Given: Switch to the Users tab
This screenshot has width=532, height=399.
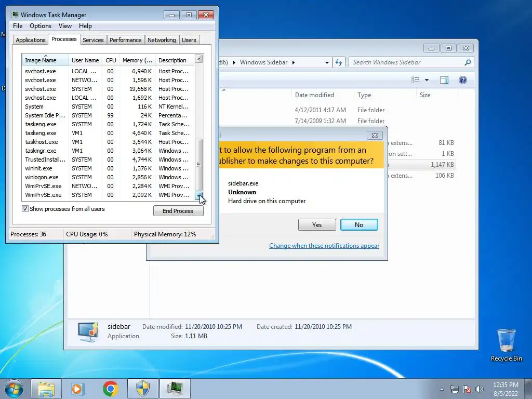Looking at the screenshot, I should point(189,40).
